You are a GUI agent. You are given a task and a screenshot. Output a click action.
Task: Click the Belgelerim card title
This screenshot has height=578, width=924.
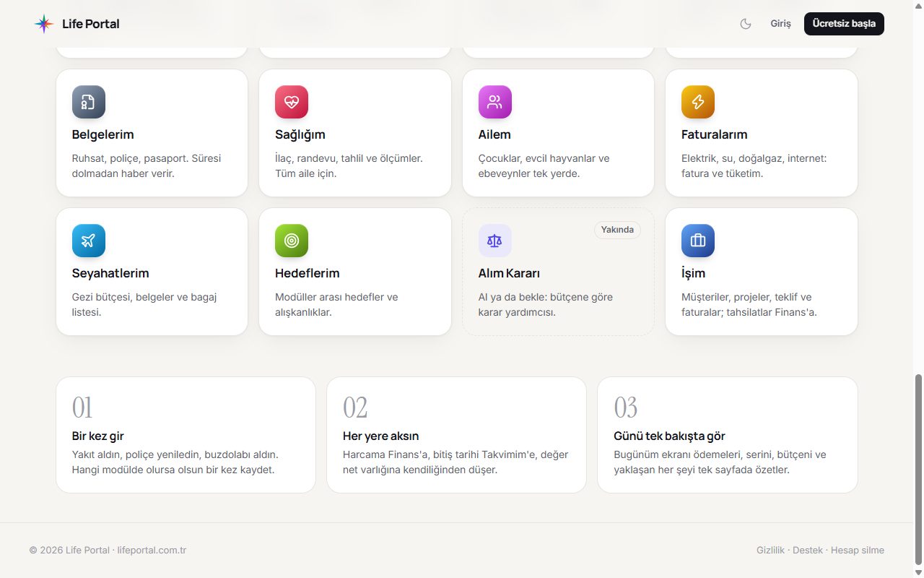[x=103, y=134]
